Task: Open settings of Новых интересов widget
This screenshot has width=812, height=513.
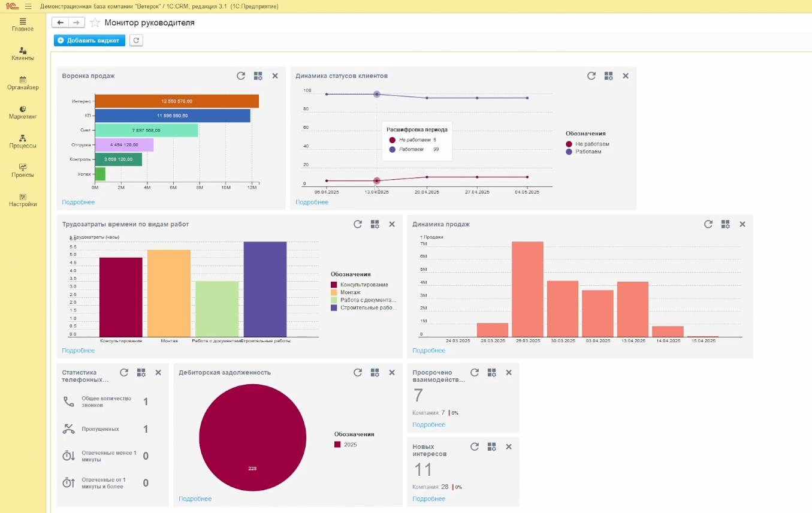Action: [x=491, y=447]
